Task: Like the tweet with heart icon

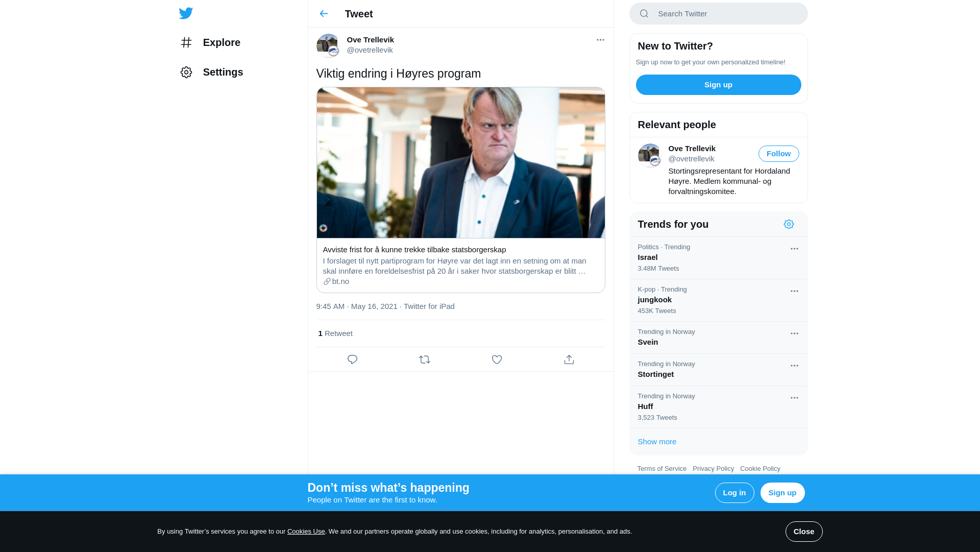Action: click(497, 359)
